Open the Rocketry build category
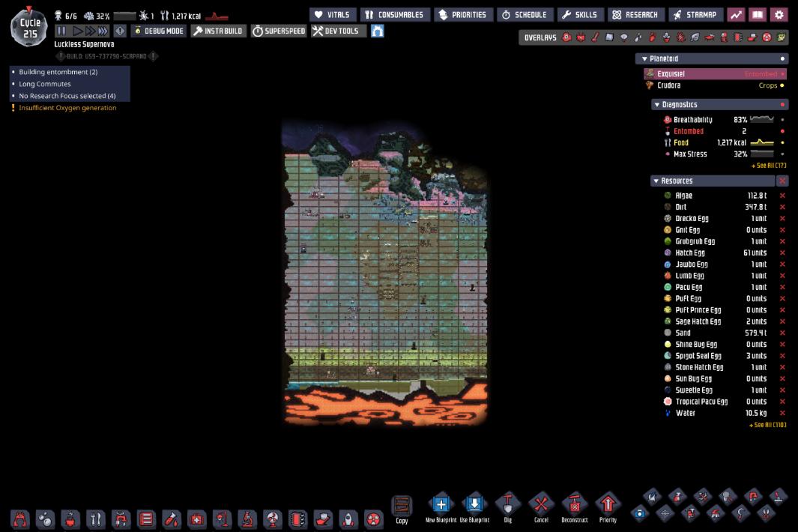 (348, 519)
